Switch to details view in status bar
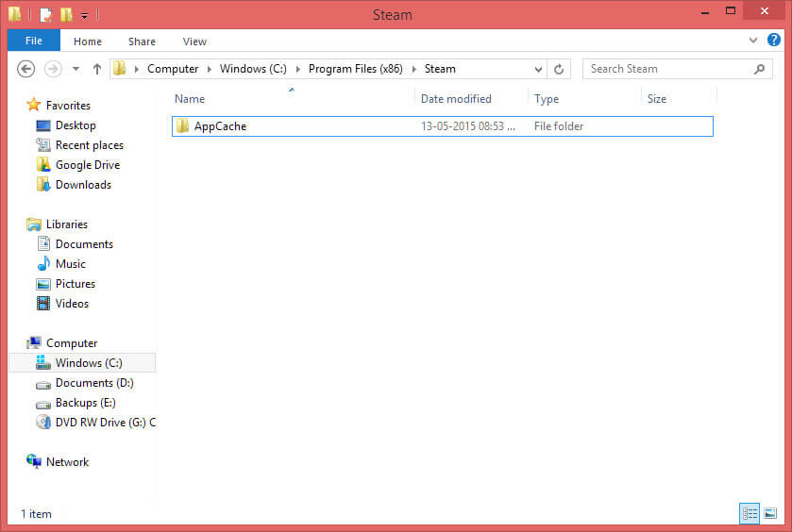The image size is (792, 532). 750,514
